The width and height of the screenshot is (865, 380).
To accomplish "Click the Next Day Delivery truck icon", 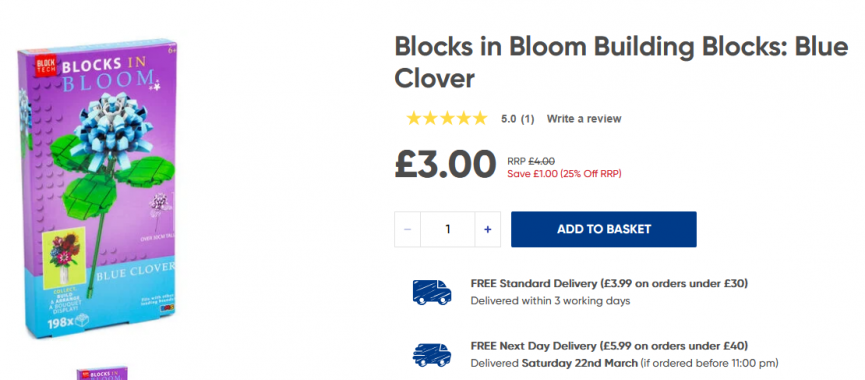I will pos(432,354).
